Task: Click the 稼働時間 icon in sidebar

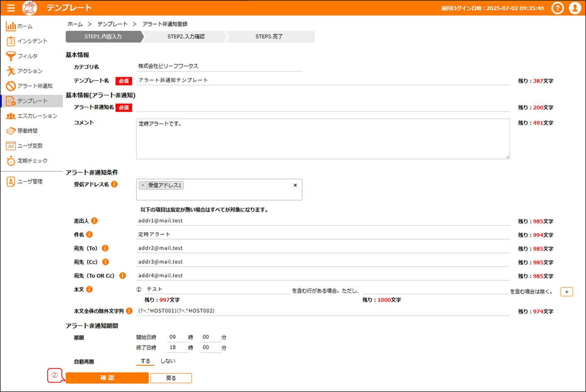Action: (x=11, y=131)
